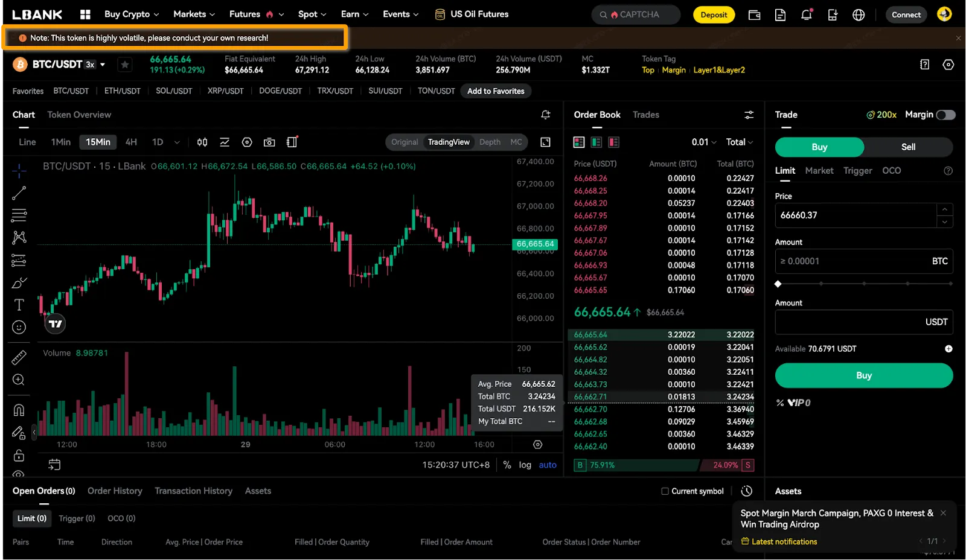Viewport: 966px width, 560px height.
Task: Open the notifications bell in header
Action: click(x=806, y=14)
